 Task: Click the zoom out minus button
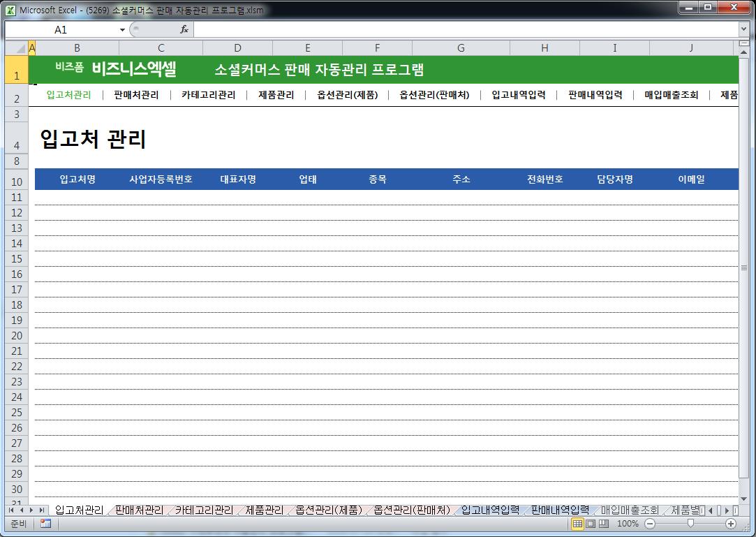[x=650, y=524]
